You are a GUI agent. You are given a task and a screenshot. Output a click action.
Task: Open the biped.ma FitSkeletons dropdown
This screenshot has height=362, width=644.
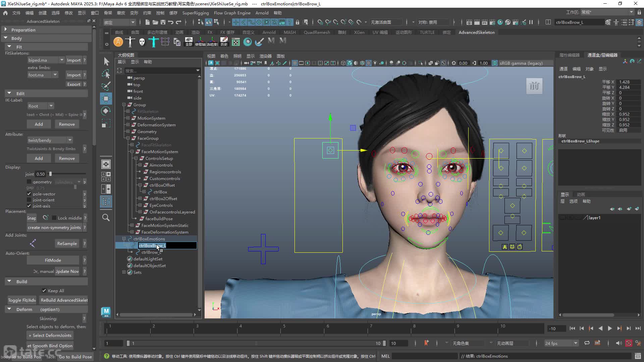click(46, 60)
